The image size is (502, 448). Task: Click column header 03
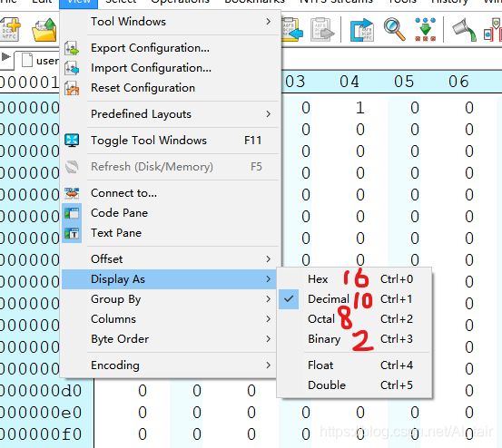pyautogui.click(x=295, y=82)
